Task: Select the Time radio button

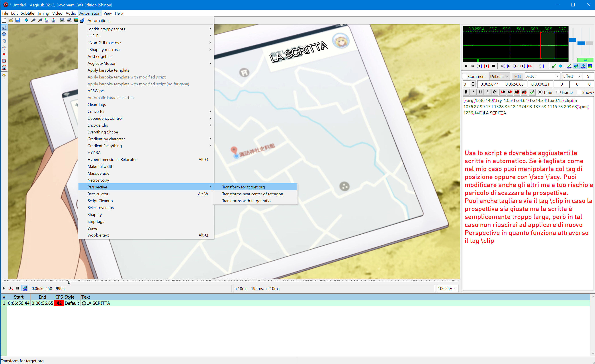Action: pos(540,92)
